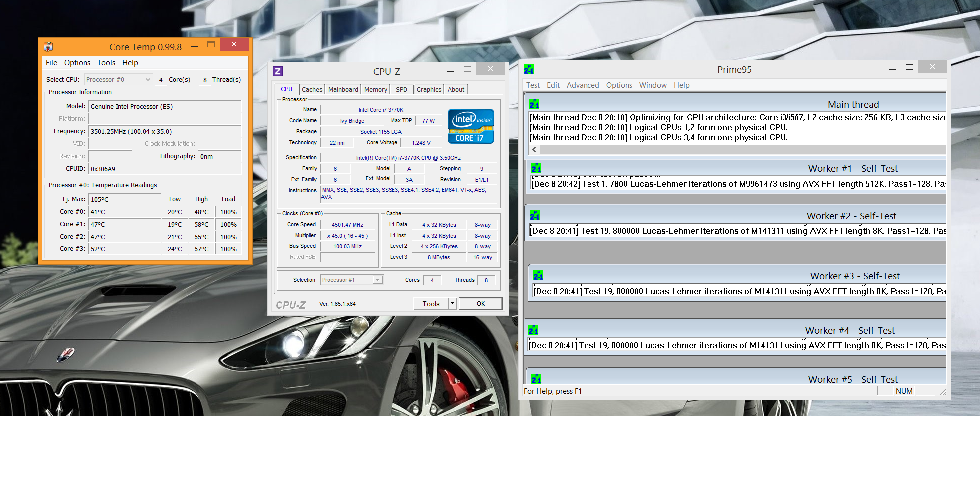Screen dimensions: 980x485
Task: Open the Help menu in Prime95
Action: tap(682, 85)
